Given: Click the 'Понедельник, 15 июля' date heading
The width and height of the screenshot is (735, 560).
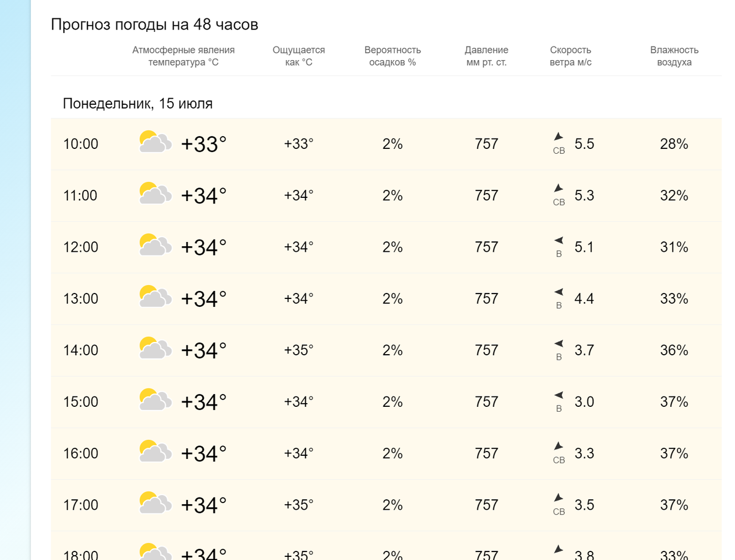Looking at the screenshot, I should click(x=138, y=104).
